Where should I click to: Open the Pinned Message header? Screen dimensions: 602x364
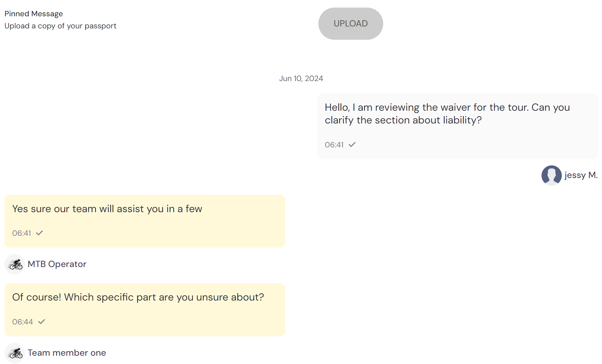(x=34, y=14)
